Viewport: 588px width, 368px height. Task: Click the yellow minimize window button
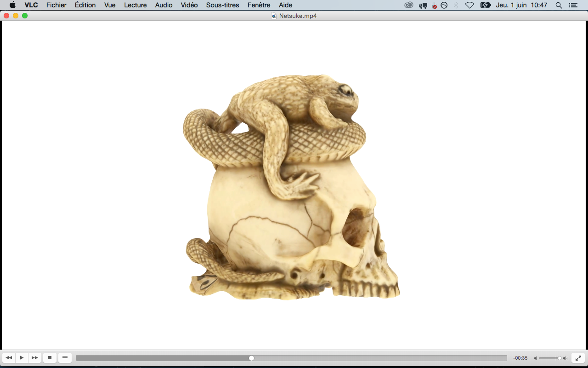coord(16,16)
